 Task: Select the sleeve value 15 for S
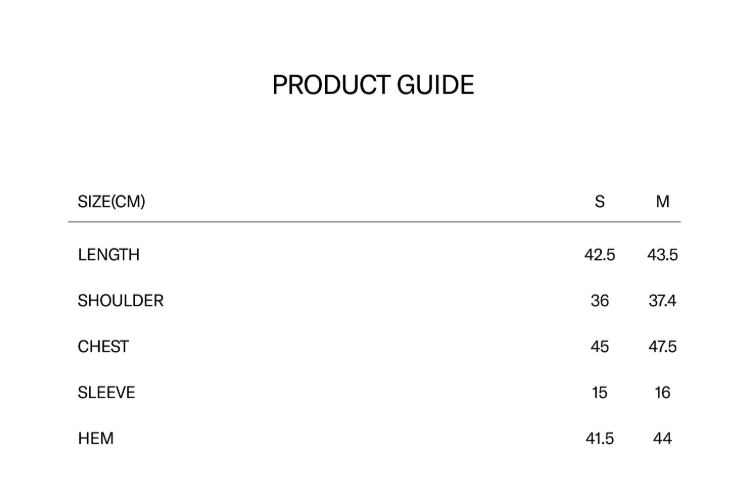600,393
